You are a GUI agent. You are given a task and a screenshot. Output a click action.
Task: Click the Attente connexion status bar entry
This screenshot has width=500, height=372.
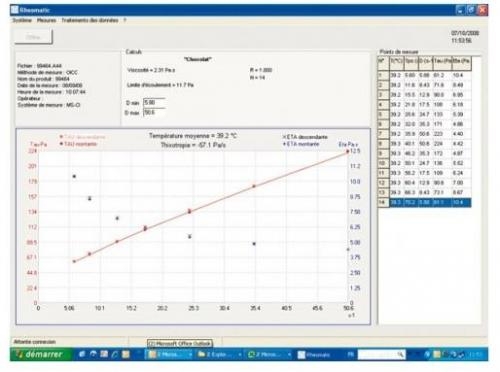pyautogui.click(x=35, y=342)
